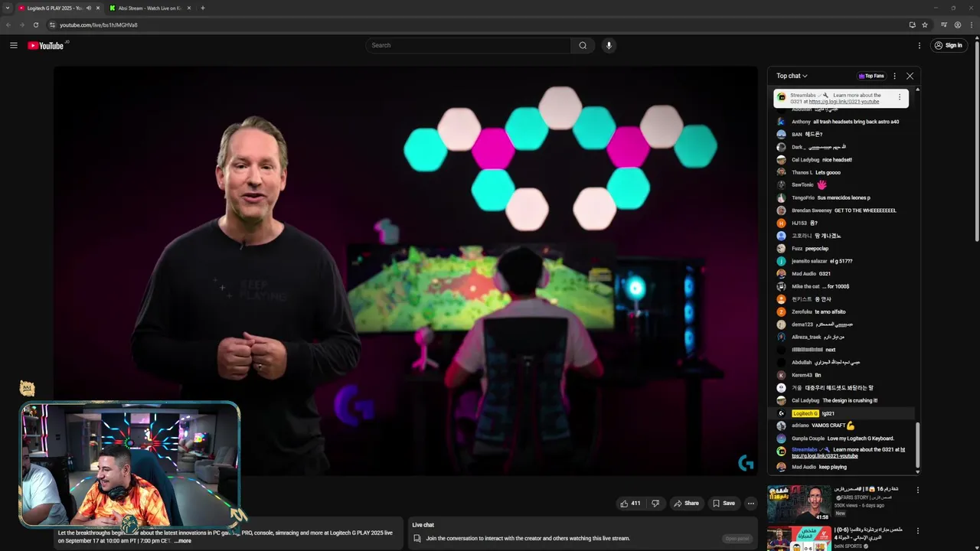
Task: Open more actions ellipsis under video
Action: point(751,503)
